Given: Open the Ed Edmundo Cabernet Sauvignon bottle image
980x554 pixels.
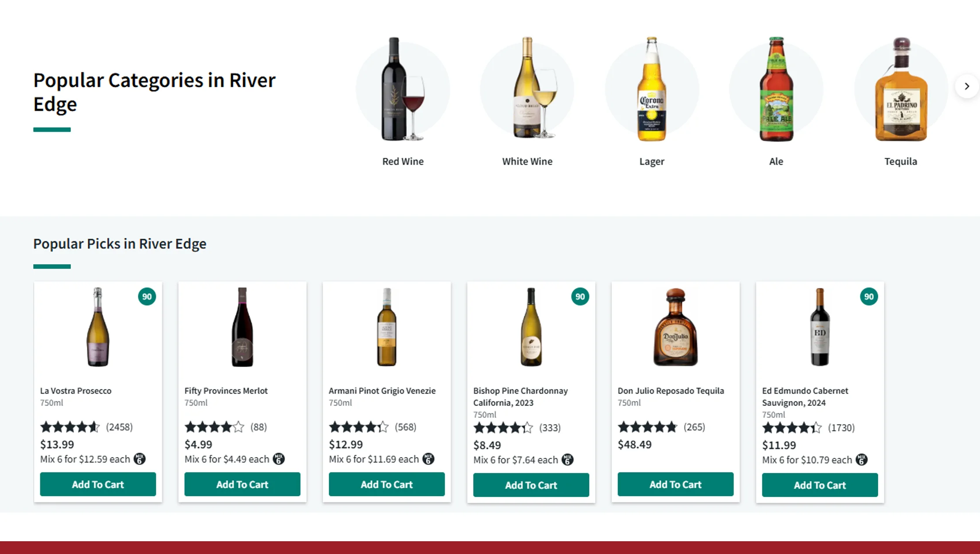Looking at the screenshot, I should click(x=820, y=327).
